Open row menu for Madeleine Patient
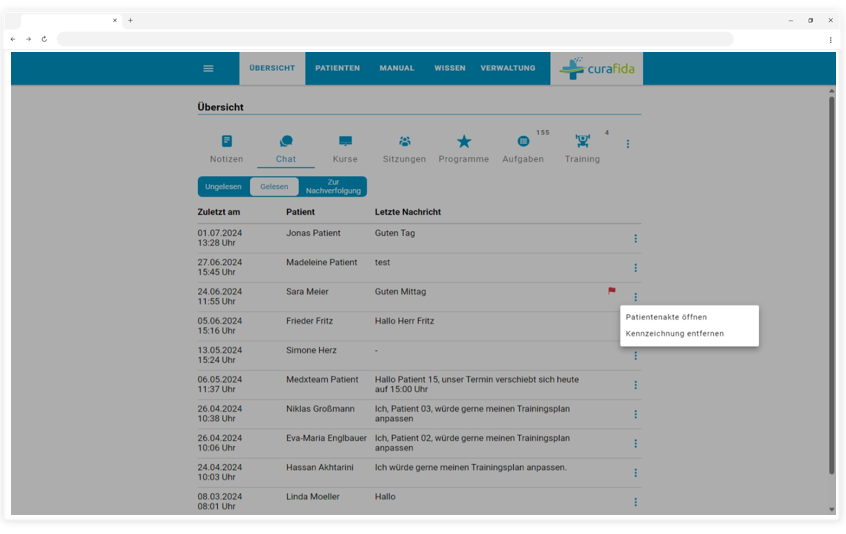 636,268
